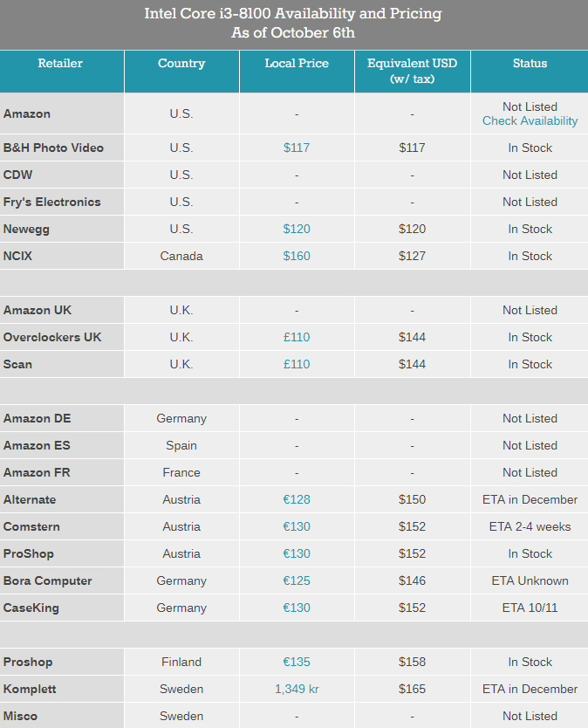
Task: Open CaseKing's €130 price link
Action: pyautogui.click(x=297, y=608)
